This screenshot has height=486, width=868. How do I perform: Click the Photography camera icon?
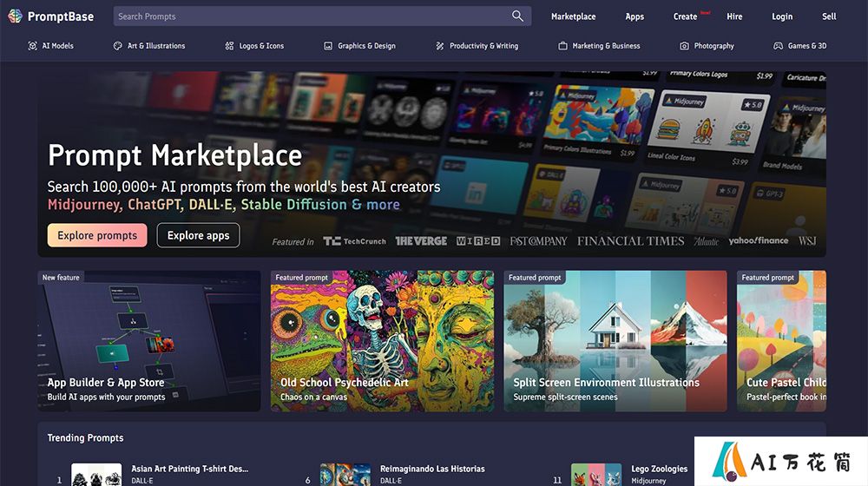(684, 46)
